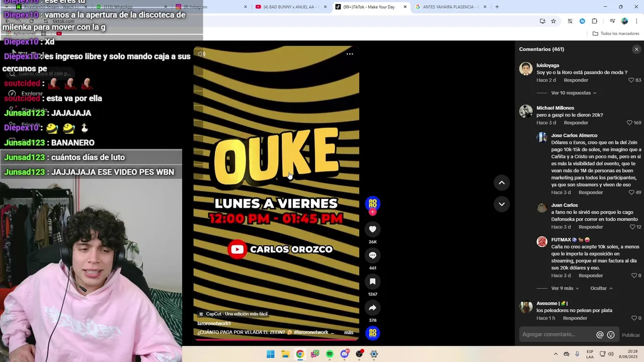Share the video with arrow icon
644x362 pixels.
click(372, 308)
